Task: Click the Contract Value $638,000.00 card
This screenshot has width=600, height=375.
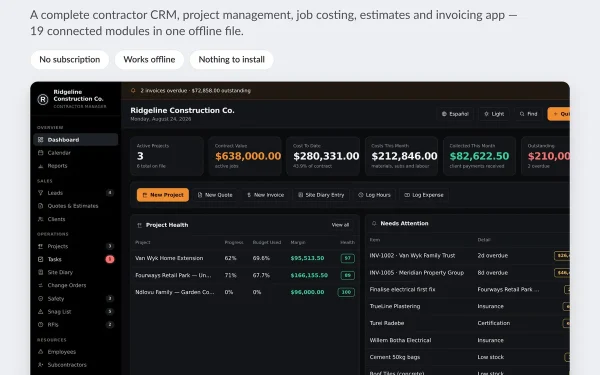Action: click(245, 156)
